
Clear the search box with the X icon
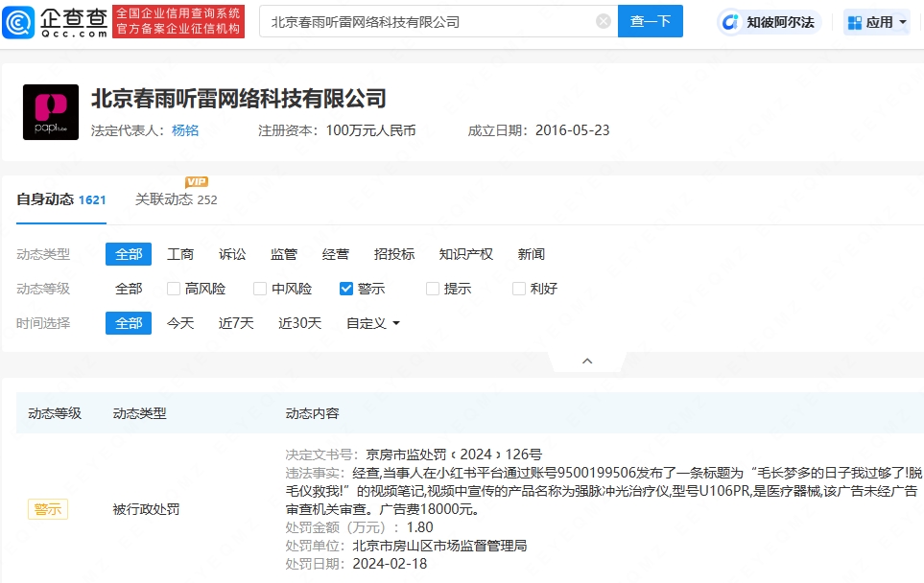604,22
